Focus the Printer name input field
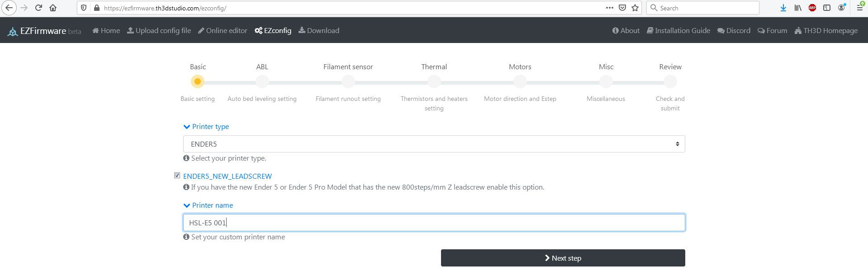Image resolution: width=868 pixels, height=276 pixels. click(434, 223)
